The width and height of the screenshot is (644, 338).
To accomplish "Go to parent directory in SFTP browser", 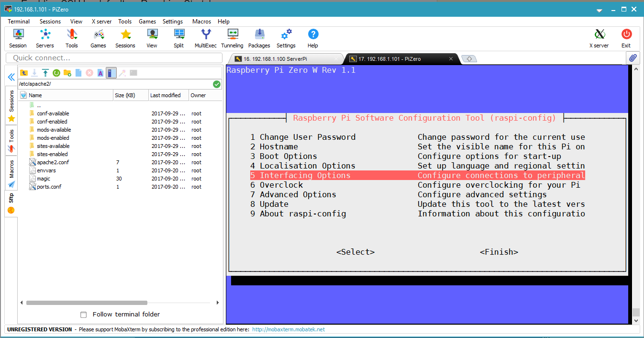I will pos(24,73).
